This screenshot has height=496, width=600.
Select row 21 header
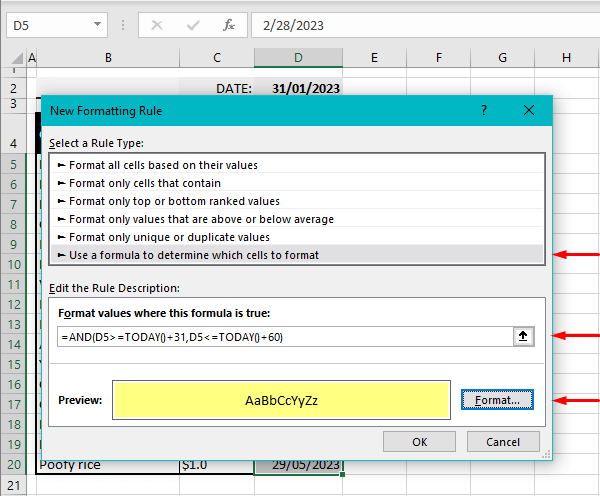click(x=13, y=485)
